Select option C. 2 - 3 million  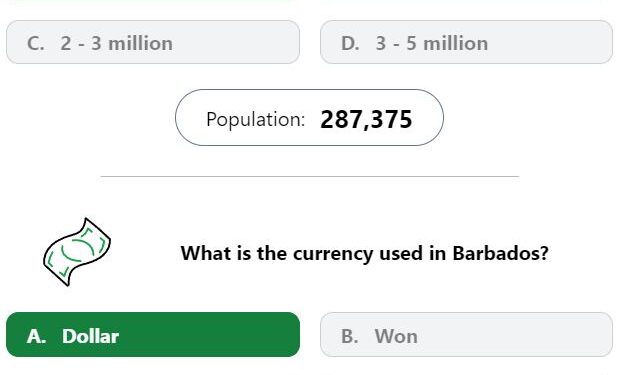[153, 42]
